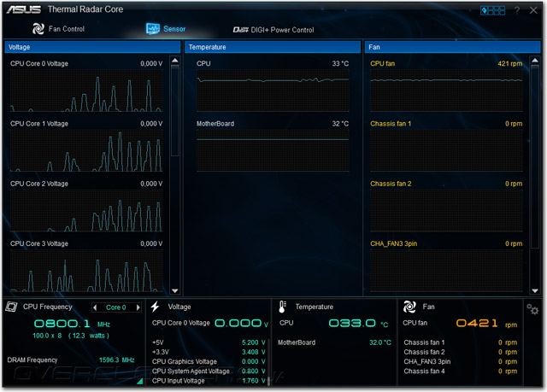This screenshot has width=547, height=392.
Task: Click the Core 0 selector label
Action: (x=116, y=307)
